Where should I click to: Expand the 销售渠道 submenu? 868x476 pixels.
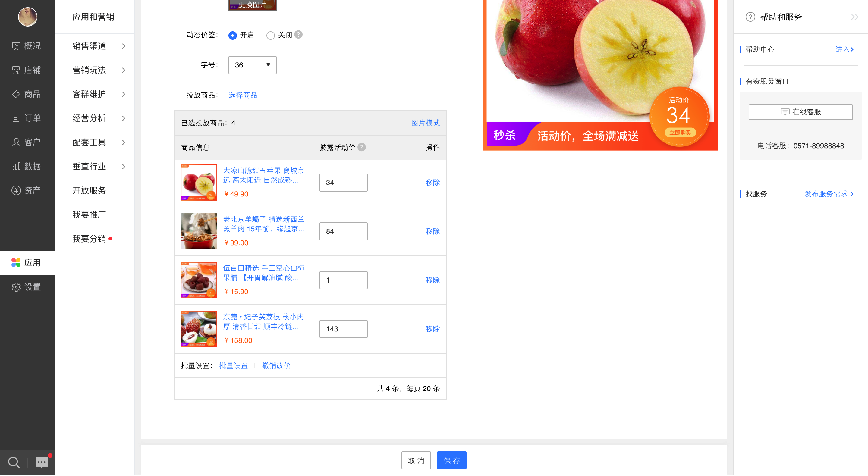pyautogui.click(x=98, y=46)
